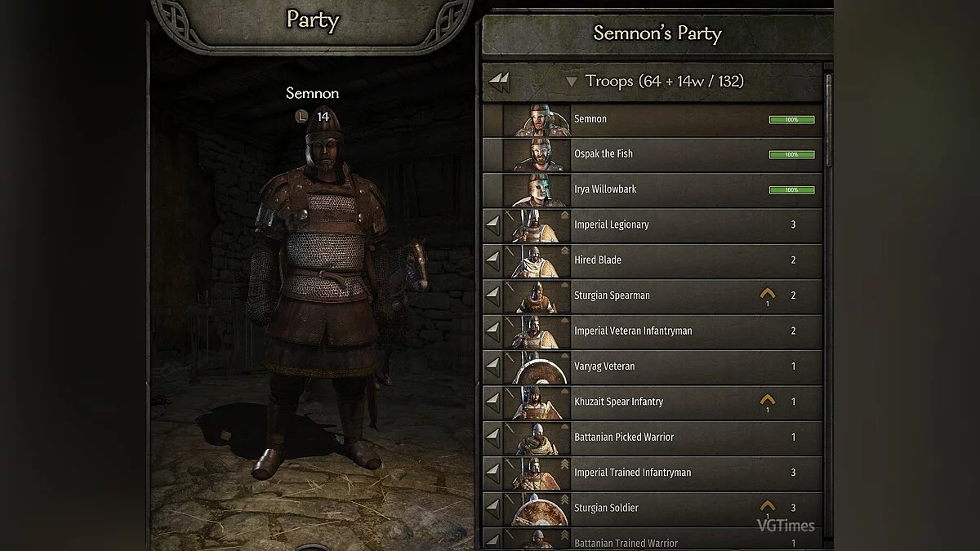Select the Imperial Veteran Infantryman entry
Viewport: 980px width, 551px height.
[653, 331]
